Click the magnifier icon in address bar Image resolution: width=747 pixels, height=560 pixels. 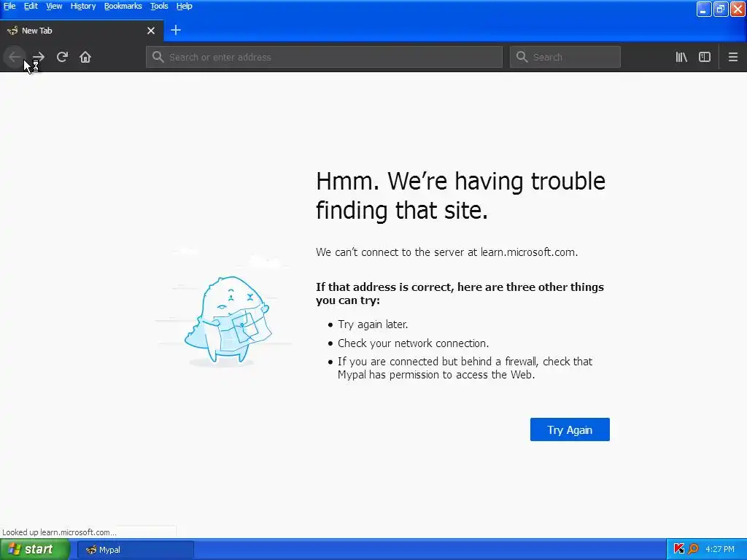tap(158, 57)
